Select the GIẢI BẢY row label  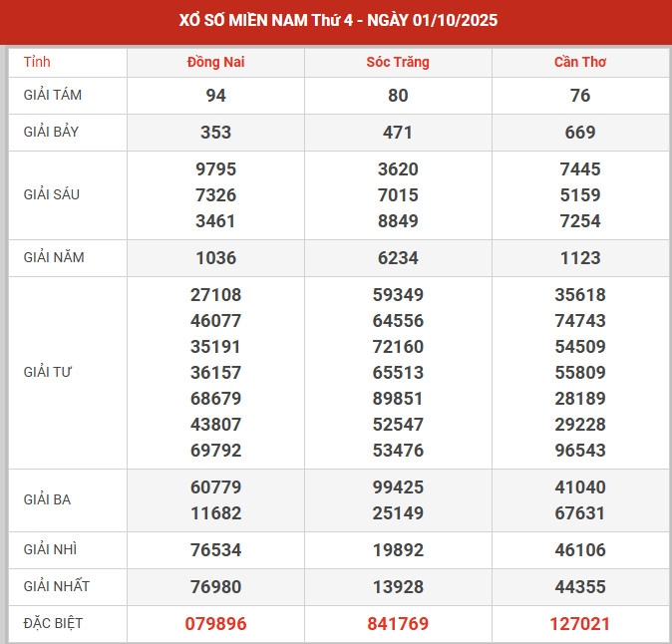(54, 132)
